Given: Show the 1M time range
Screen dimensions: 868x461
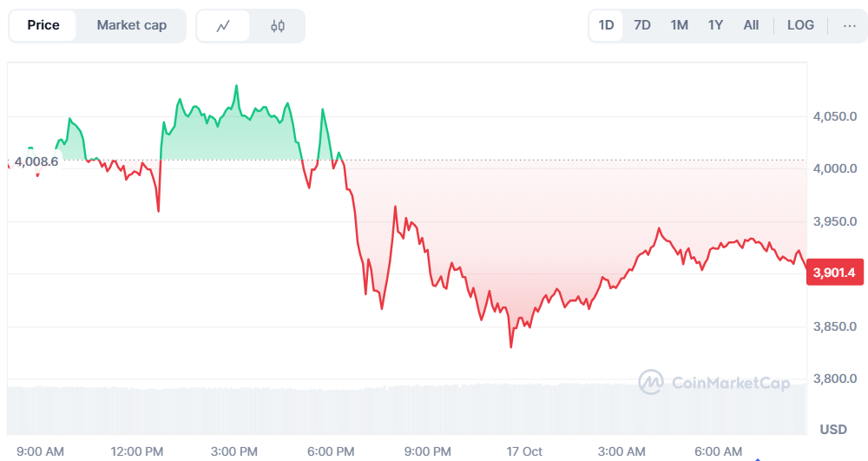Looking at the screenshot, I should click(679, 26).
